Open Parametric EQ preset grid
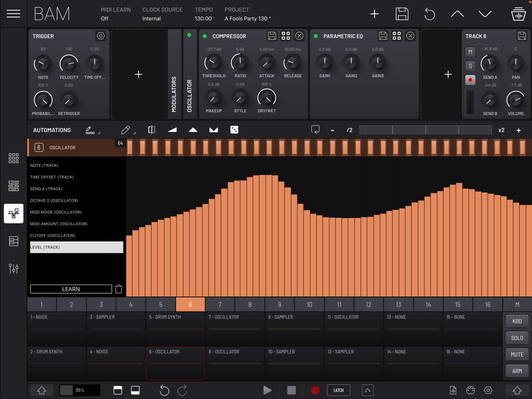 397,36
